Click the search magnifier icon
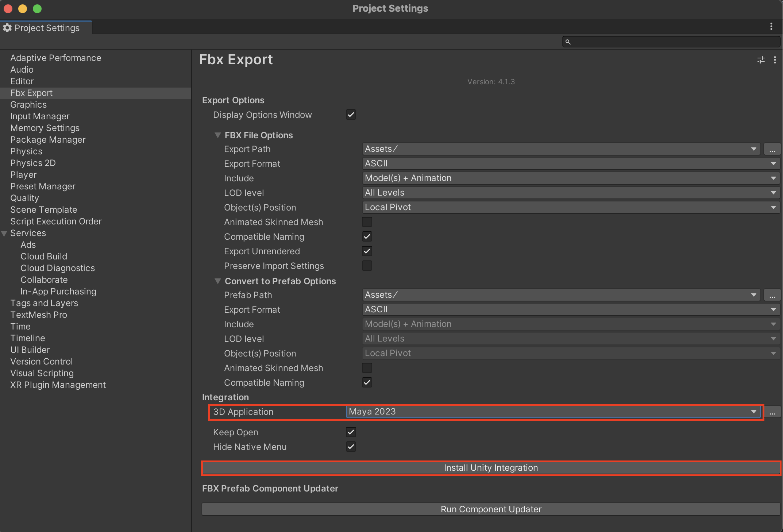Viewport: 783px width, 532px height. [x=568, y=42]
